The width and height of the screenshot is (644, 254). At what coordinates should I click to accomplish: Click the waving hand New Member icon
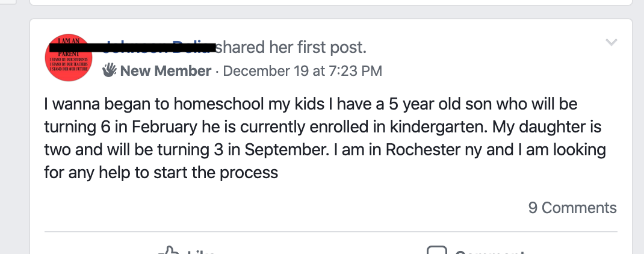point(110,70)
